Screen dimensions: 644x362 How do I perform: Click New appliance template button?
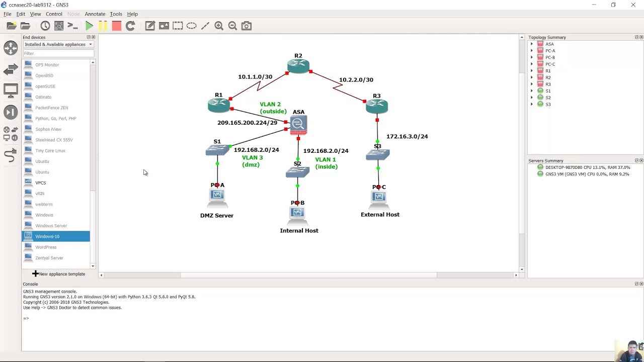(58, 274)
